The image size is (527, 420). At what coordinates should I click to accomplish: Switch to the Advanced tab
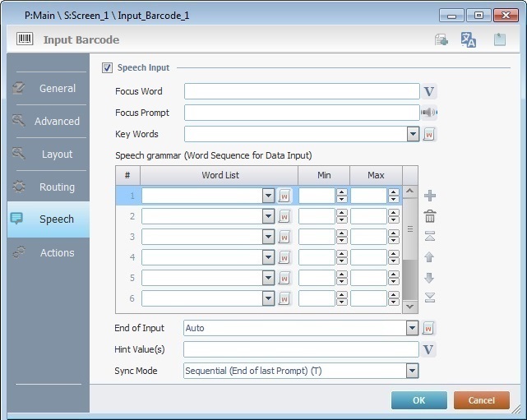coord(49,122)
